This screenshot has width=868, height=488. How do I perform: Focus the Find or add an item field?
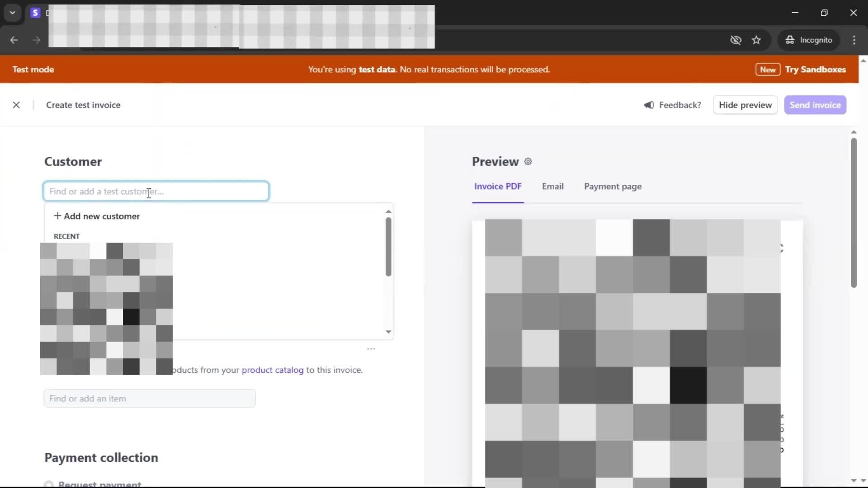pyautogui.click(x=150, y=399)
